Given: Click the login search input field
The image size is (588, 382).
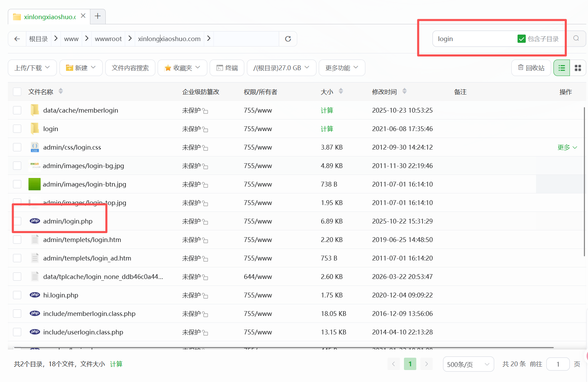Looking at the screenshot, I should tap(474, 39).
